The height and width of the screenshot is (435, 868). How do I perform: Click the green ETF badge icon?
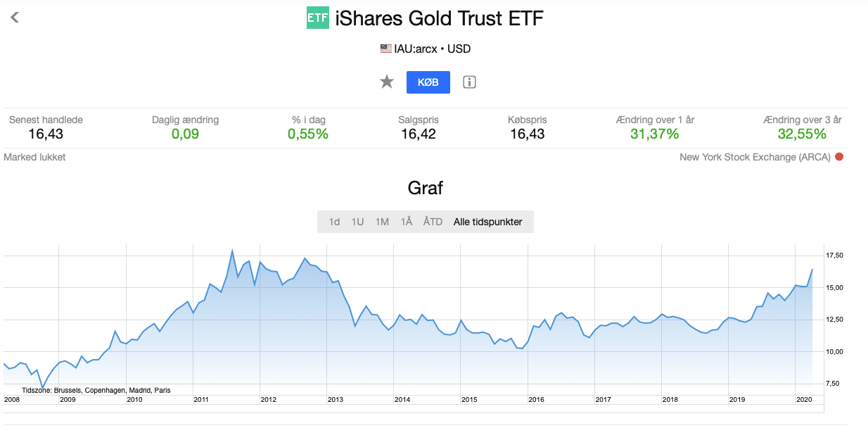click(317, 18)
